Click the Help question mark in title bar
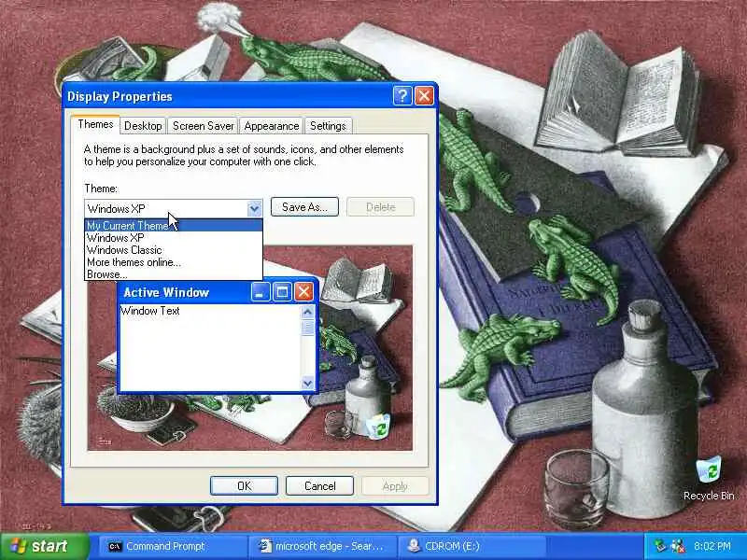 click(402, 96)
